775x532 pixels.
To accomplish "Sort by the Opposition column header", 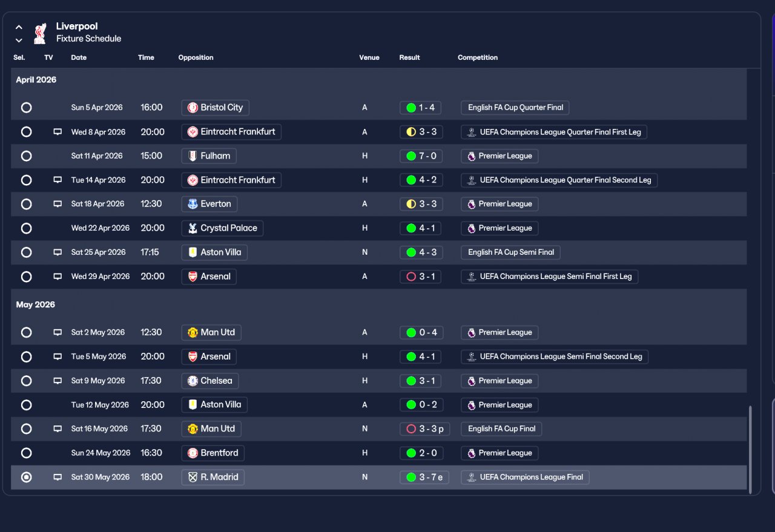I will click(x=196, y=57).
